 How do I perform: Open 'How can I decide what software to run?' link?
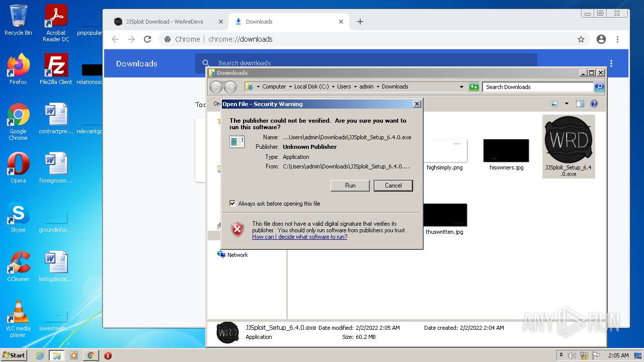[299, 237]
